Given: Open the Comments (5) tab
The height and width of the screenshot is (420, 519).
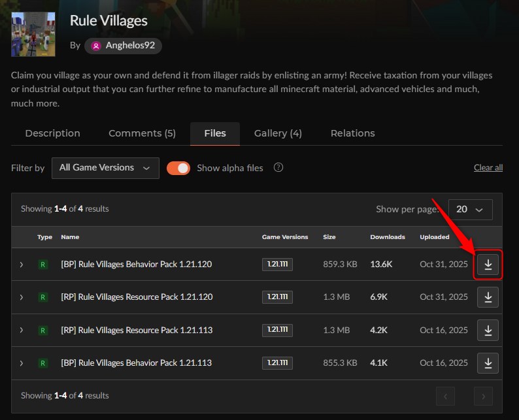Looking at the screenshot, I should tap(142, 133).
